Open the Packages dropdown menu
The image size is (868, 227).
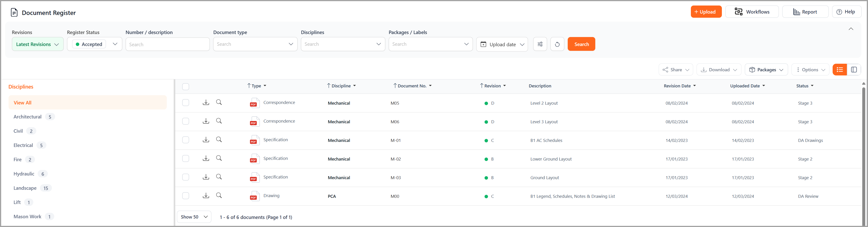766,70
